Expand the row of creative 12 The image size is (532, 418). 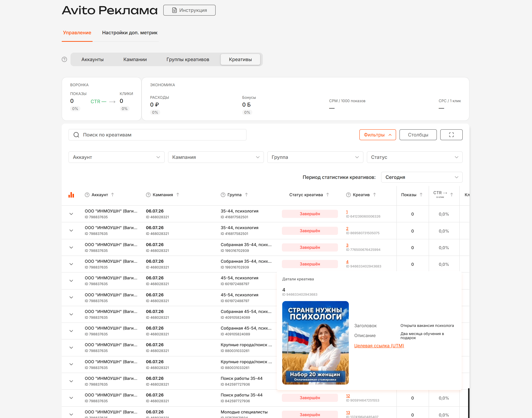click(71, 398)
